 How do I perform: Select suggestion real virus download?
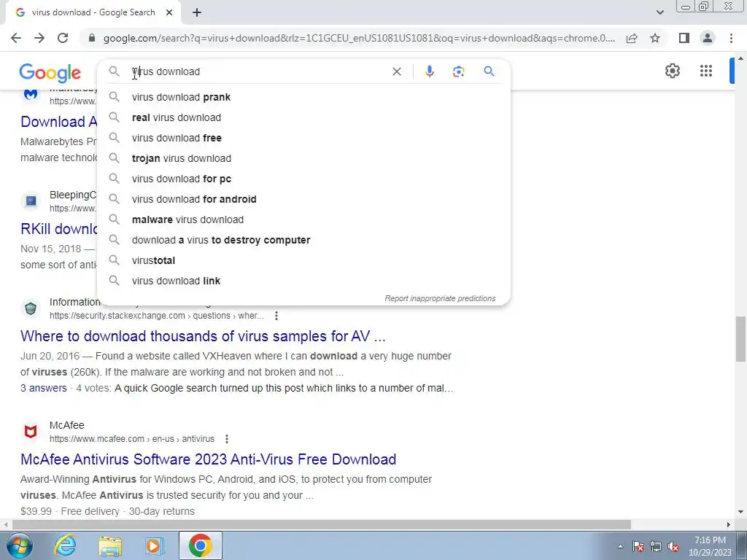point(303,117)
